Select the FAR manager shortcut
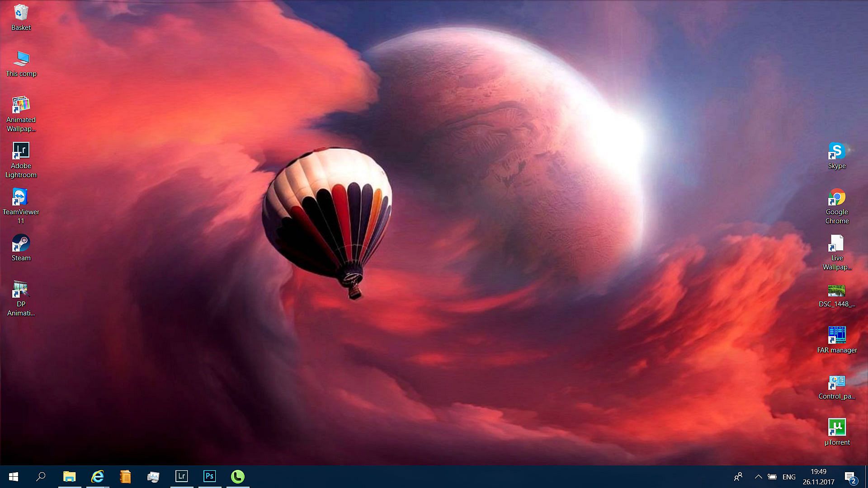The width and height of the screenshot is (868, 488). click(837, 336)
